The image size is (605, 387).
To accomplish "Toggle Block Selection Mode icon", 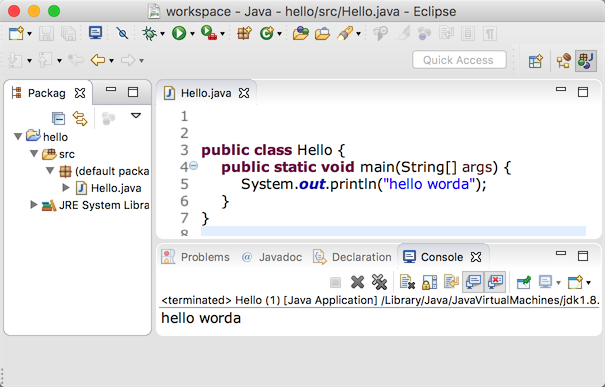I will coord(468,34).
